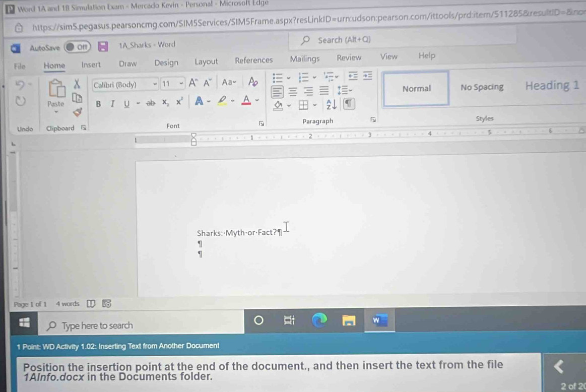Toggle Bold formatting

pos(98,103)
